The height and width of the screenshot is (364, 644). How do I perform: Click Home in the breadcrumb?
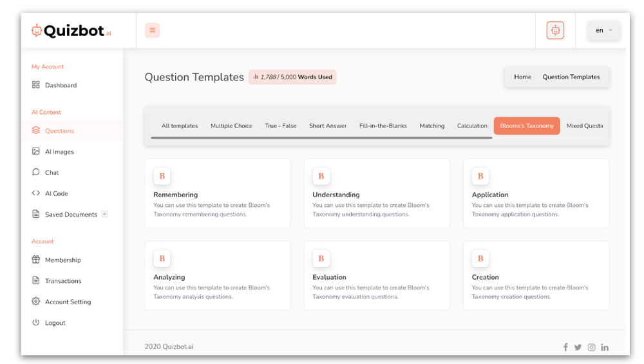point(522,77)
